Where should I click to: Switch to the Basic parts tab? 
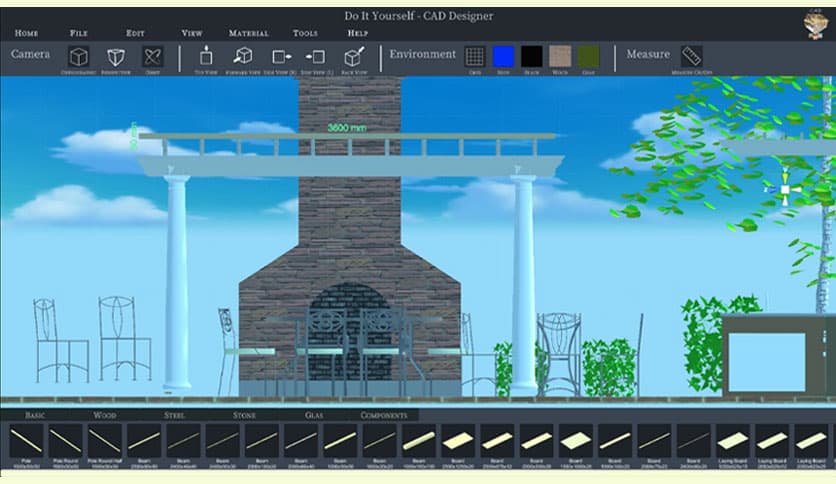(x=35, y=415)
